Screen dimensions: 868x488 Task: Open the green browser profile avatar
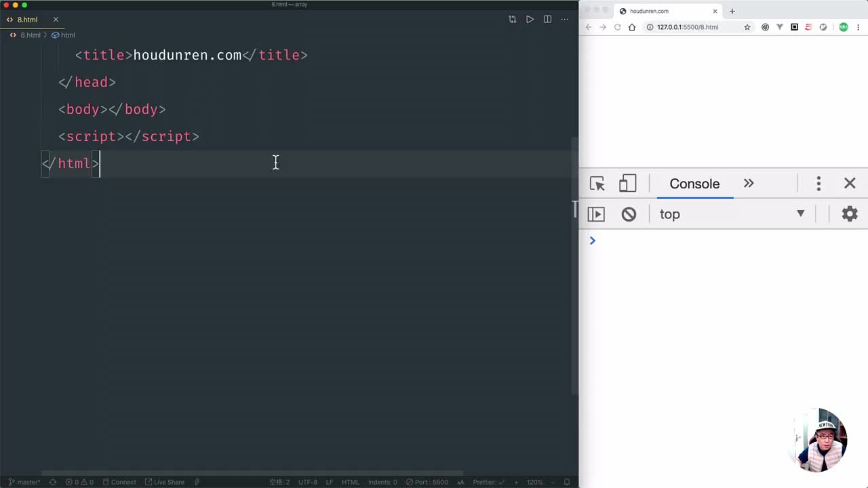844,27
